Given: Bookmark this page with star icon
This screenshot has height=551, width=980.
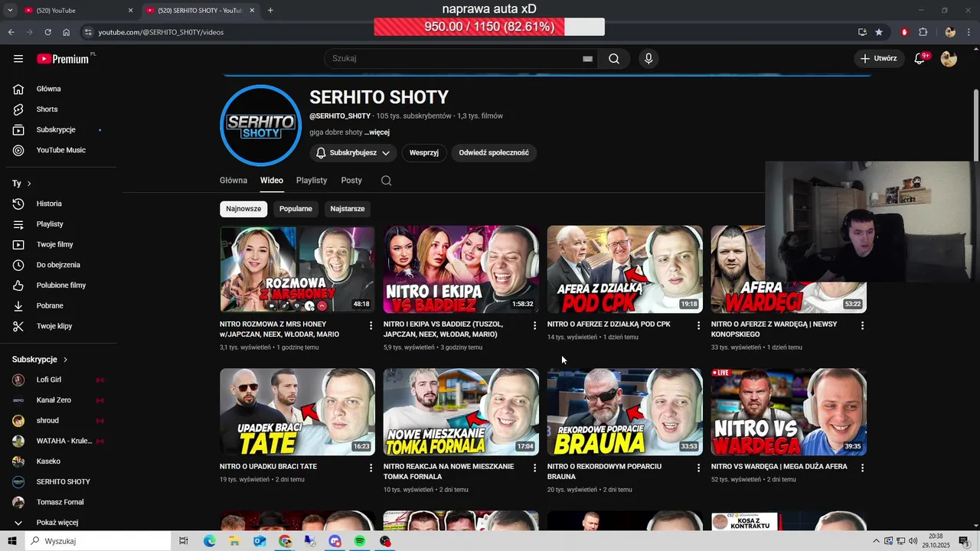Looking at the screenshot, I should (879, 32).
